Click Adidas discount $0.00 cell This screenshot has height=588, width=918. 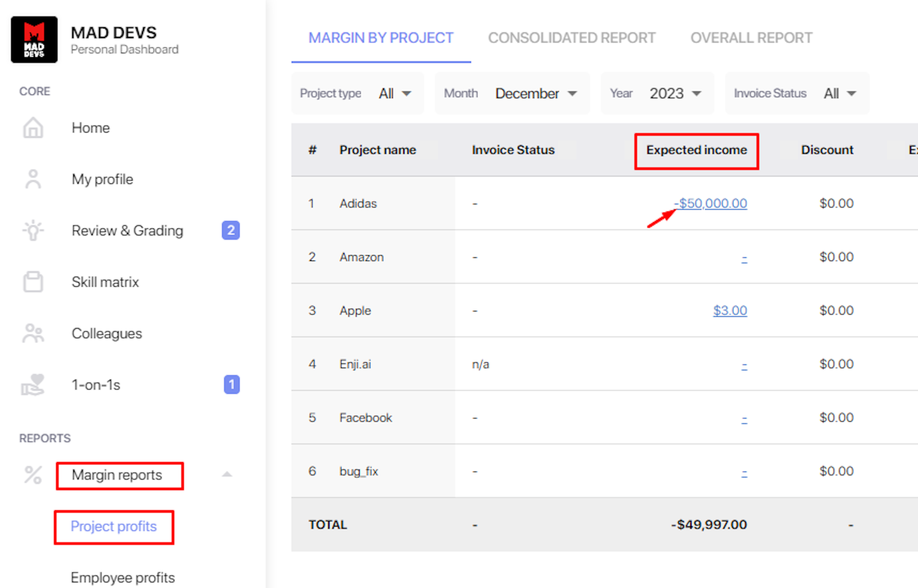tap(837, 203)
